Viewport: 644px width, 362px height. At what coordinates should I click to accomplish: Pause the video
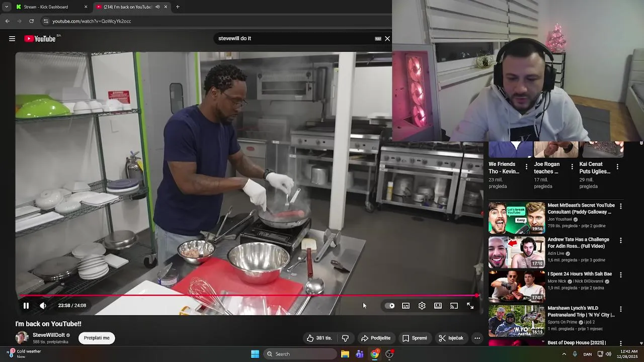click(x=26, y=306)
